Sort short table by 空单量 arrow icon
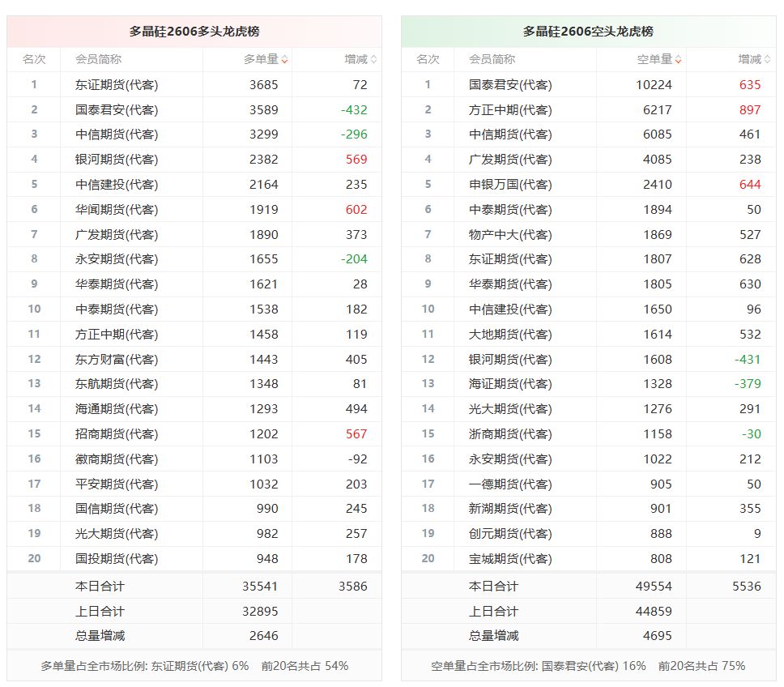Image resolution: width=784 pixels, height=687 pixels. click(678, 59)
